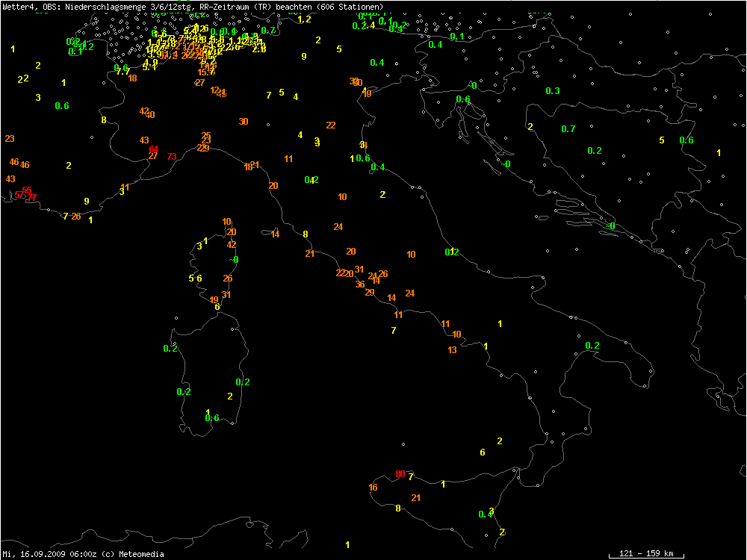Select the yellow 1.2 reading at top
Screen dimensions: 747x560
304,19
